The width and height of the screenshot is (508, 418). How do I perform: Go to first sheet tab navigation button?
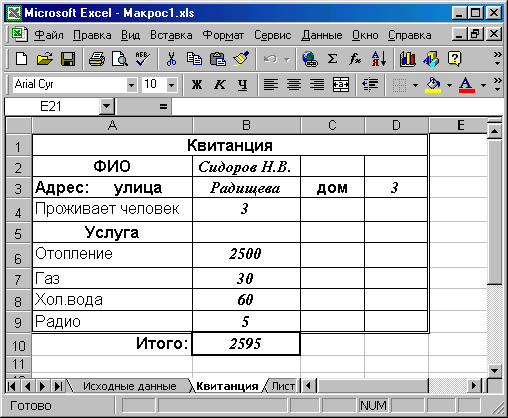(x=12, y=386)
